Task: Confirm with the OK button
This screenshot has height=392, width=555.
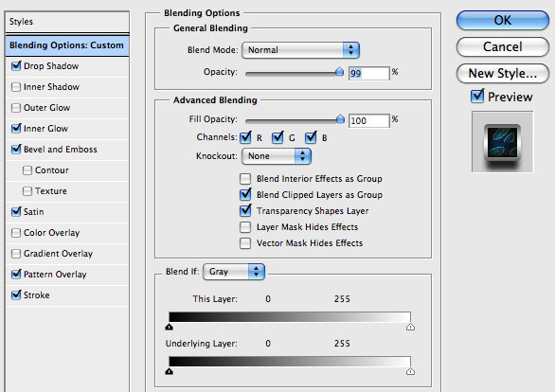Action: click(503, 21)
